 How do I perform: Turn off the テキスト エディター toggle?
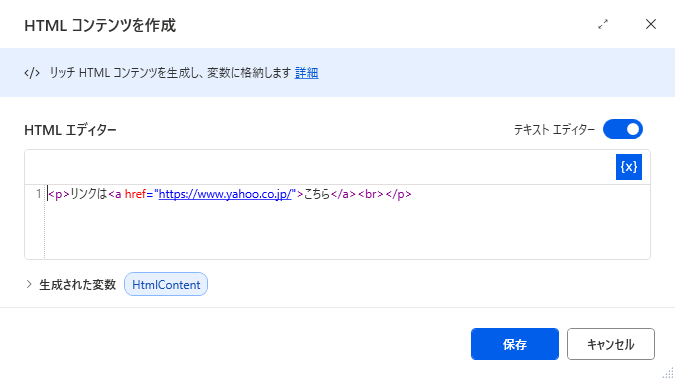tap(622, 129)
